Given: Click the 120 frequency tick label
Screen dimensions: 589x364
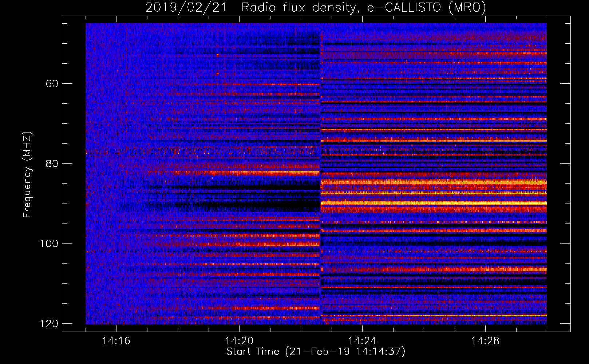Looking at the screenshot, I should [49, 324].
